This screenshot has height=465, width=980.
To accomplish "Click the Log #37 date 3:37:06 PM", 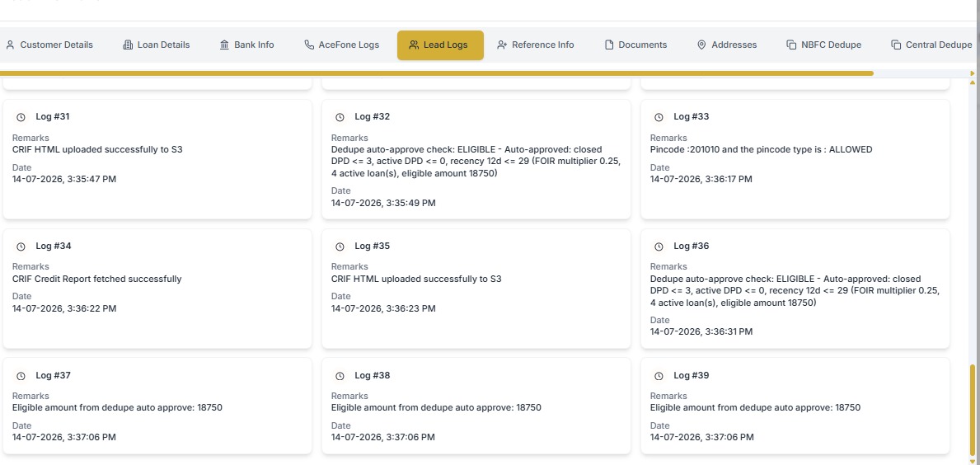I will [64, 438].
